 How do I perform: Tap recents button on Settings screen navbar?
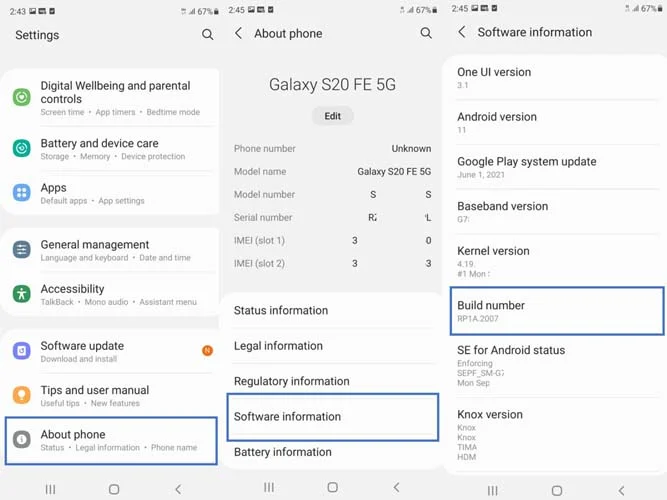point(50,489)
